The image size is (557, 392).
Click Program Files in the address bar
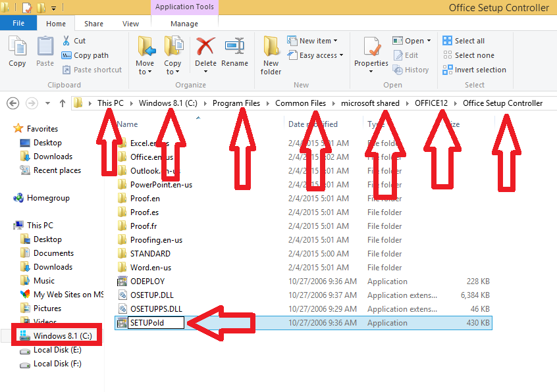tap(236, 103)
